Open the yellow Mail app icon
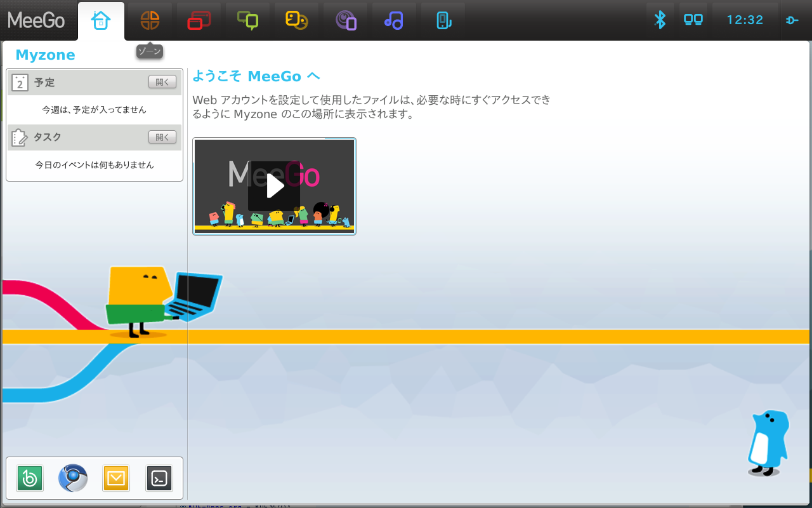 click(x=116, y=478)
